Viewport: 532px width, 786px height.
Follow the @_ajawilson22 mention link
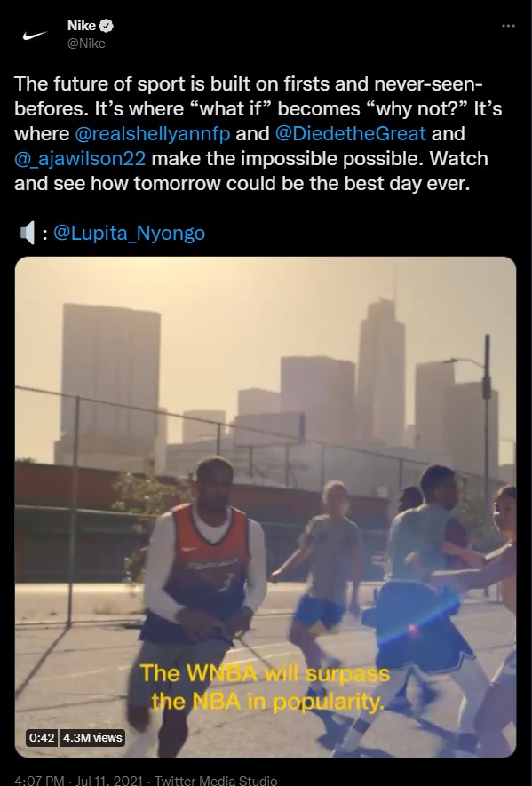[x=80, y=159]
